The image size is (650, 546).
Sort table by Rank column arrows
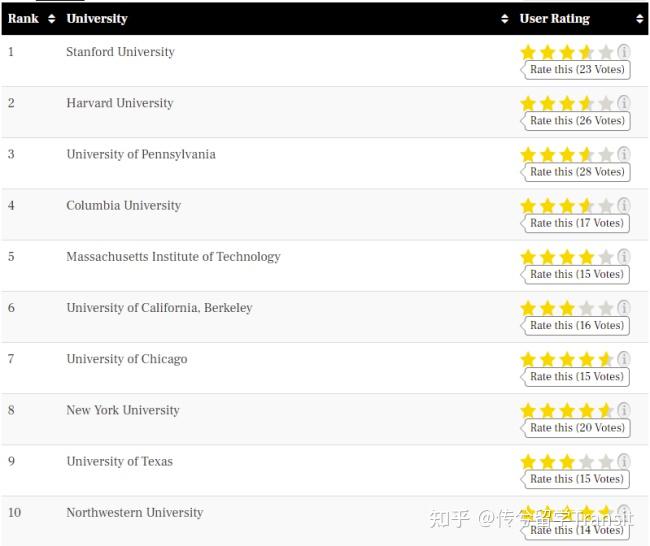tap(51, 19)
